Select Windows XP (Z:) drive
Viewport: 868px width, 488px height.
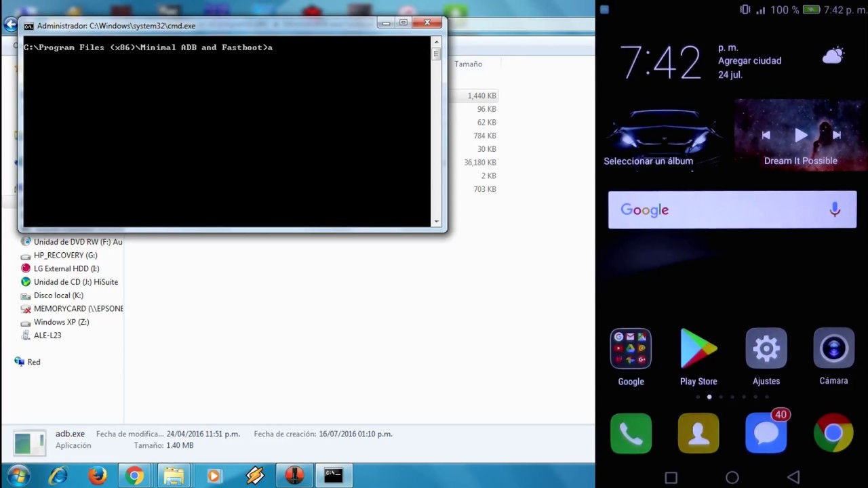[x=54, y=322]
